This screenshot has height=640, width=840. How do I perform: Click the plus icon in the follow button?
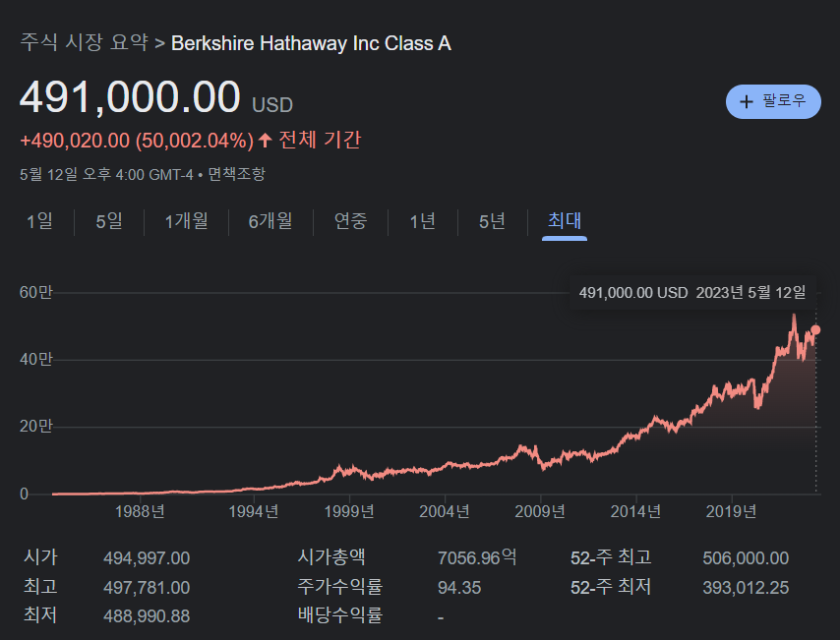pos(747,102)
